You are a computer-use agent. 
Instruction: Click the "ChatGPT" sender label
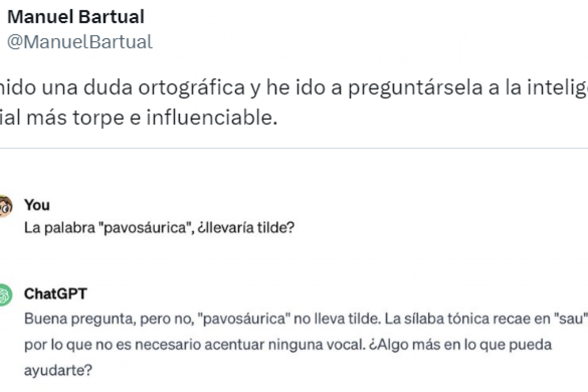pyautogui.click(x=55, y=294)
